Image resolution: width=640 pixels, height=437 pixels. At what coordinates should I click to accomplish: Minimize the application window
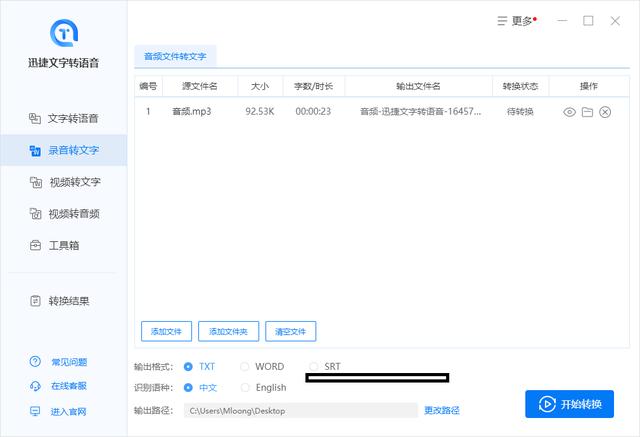562,20
